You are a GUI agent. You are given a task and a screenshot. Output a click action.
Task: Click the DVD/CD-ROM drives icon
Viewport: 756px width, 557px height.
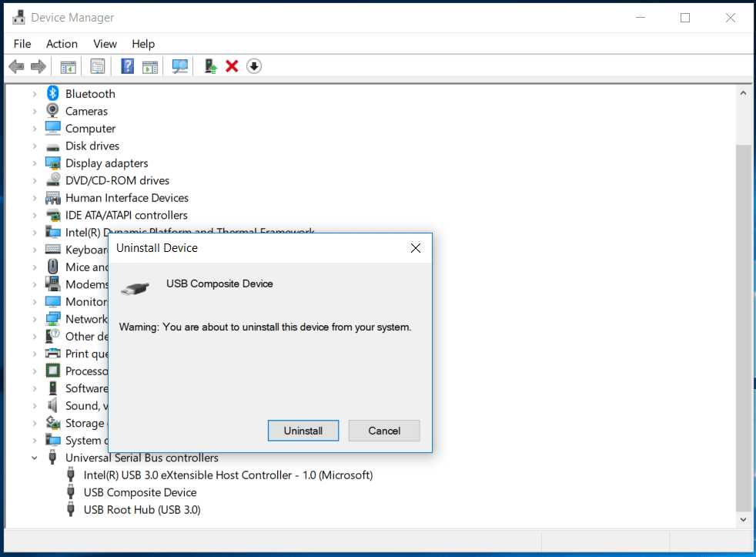tap(52, 180)
